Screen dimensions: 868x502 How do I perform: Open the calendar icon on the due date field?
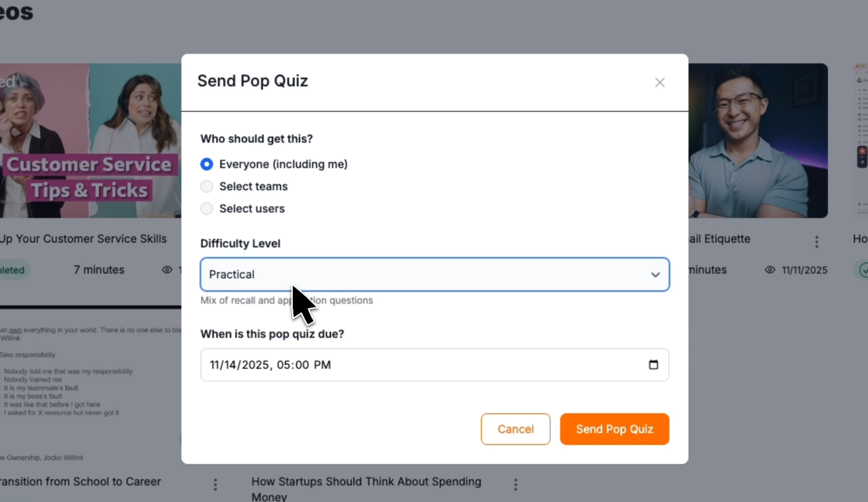[654, 365]
